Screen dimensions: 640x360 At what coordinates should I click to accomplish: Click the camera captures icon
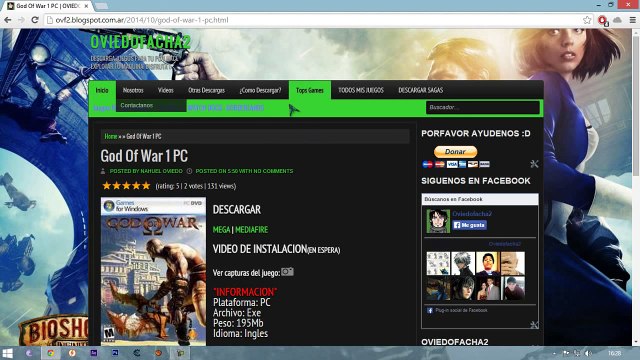click(x=287, y=271)
